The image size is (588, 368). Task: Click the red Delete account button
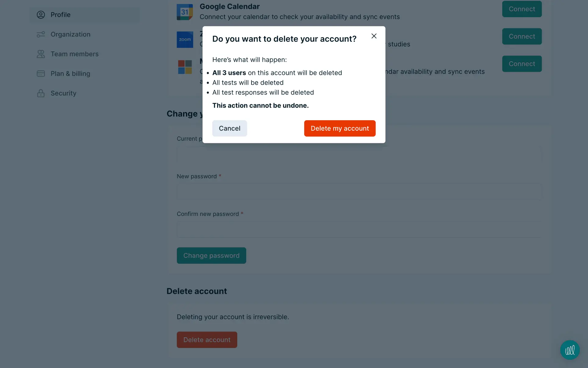(207, 339)
